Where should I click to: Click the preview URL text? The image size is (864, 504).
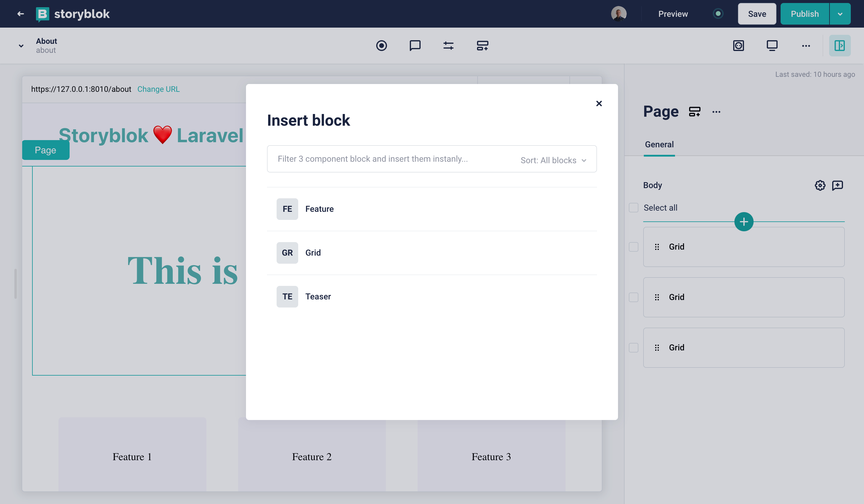[81, 89]
